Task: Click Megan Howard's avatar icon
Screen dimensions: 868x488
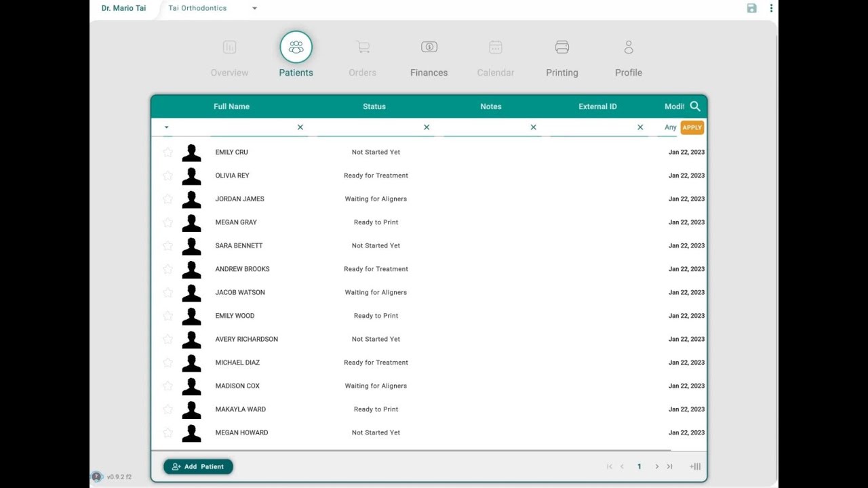Action: (x=191, y=433)
